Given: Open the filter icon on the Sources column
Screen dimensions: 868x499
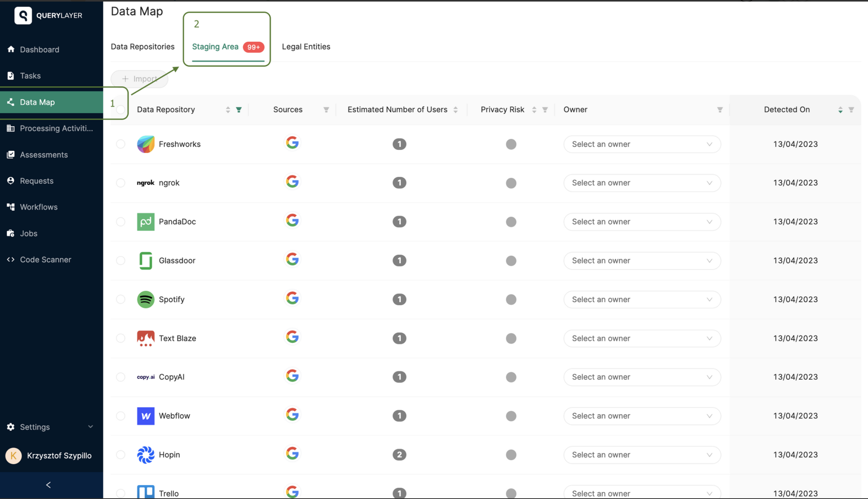Looking at the screenshot, I should 326,110.
